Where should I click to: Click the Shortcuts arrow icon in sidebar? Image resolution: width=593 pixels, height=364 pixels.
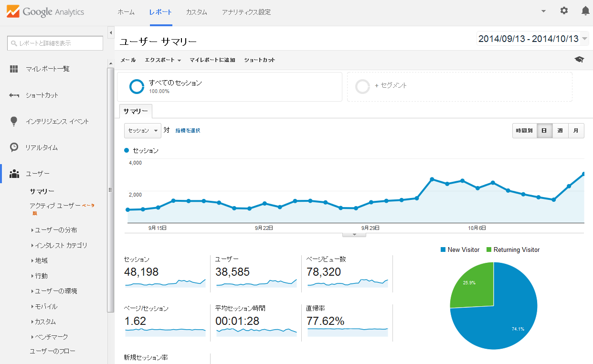click(x=14, y=95)
